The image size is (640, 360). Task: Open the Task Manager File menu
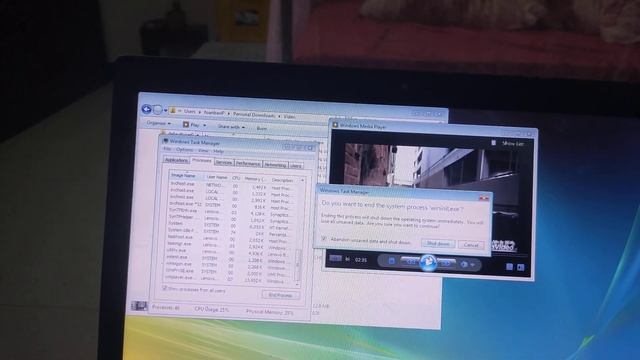coord(167,149)
